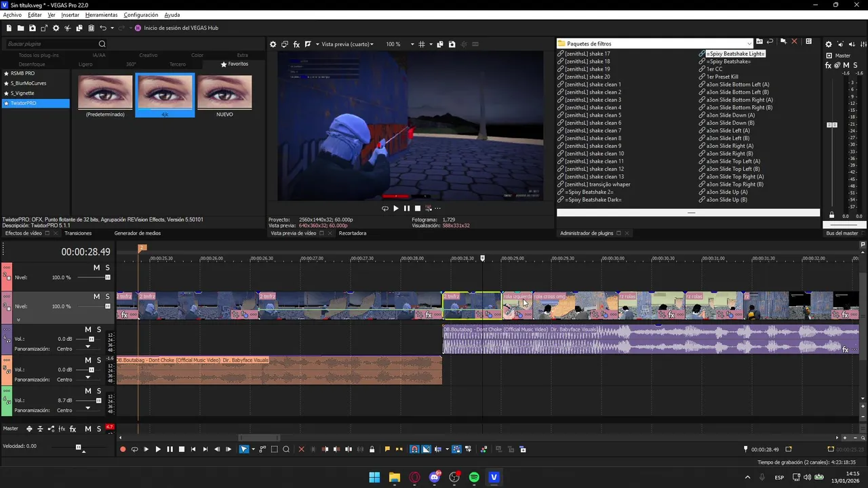Screen dimensions: 868x488
Task: Mute video track 3
Action: pos(97,297)
